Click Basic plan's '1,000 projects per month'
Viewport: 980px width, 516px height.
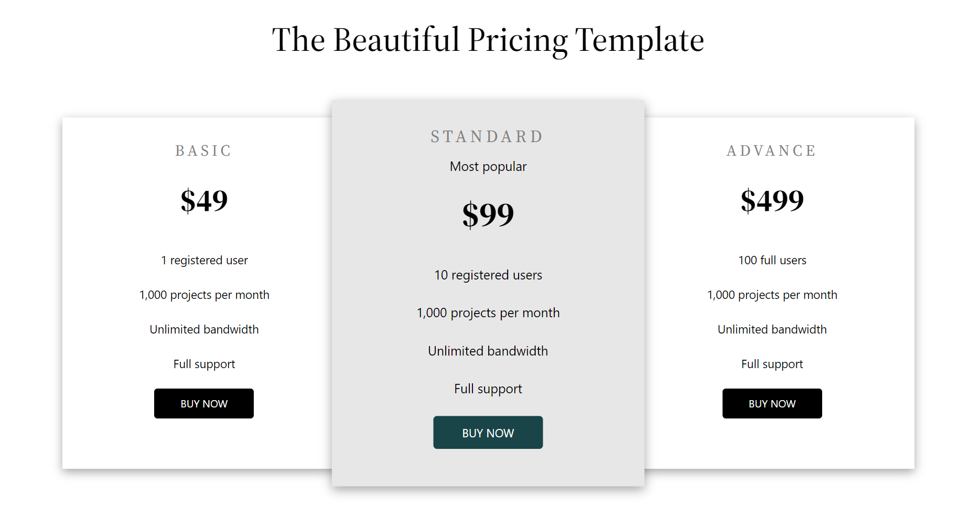(204, 295)
